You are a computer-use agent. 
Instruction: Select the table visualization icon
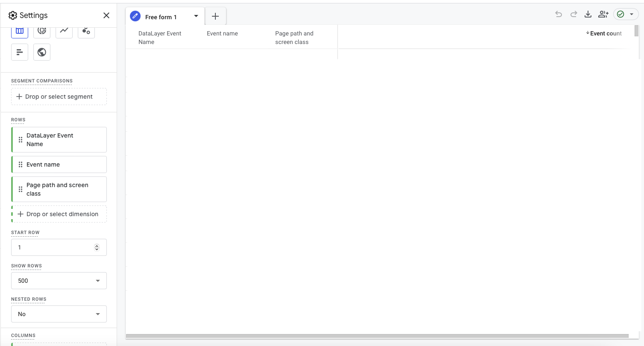click(x=19, y=31)
